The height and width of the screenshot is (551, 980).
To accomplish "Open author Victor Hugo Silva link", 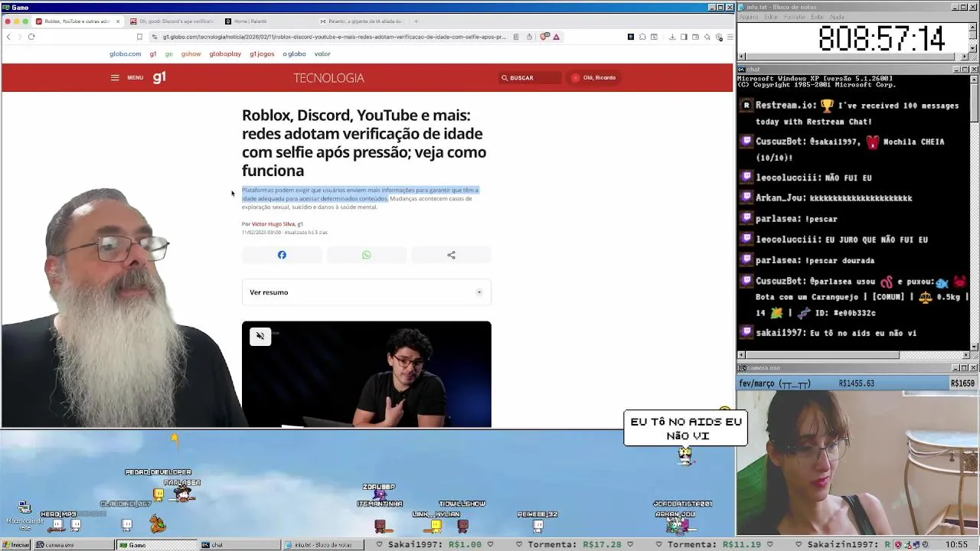I will (x=273, y=224).
